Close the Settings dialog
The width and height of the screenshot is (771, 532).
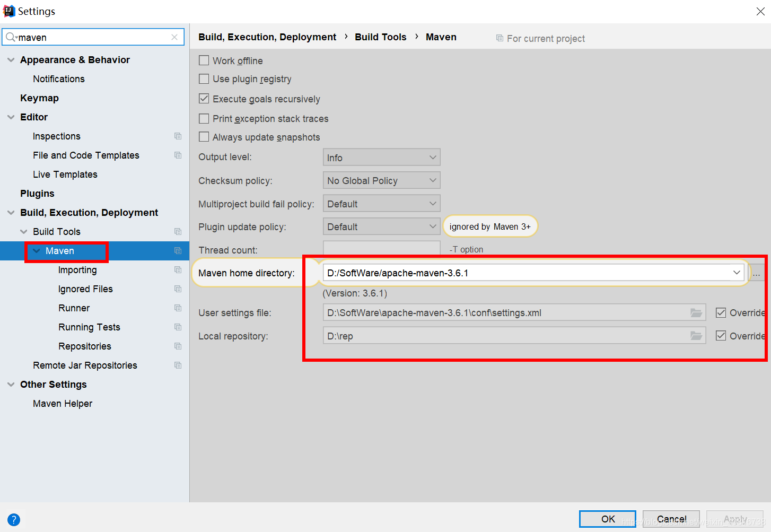(x=760, y=11)
